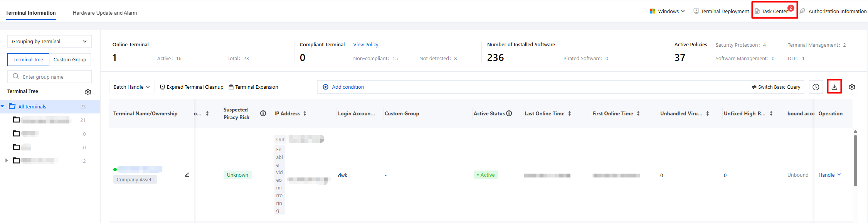The image size is (868, 223).
Task: Click the vertical table scrollbar
Action: pos(855,160)
